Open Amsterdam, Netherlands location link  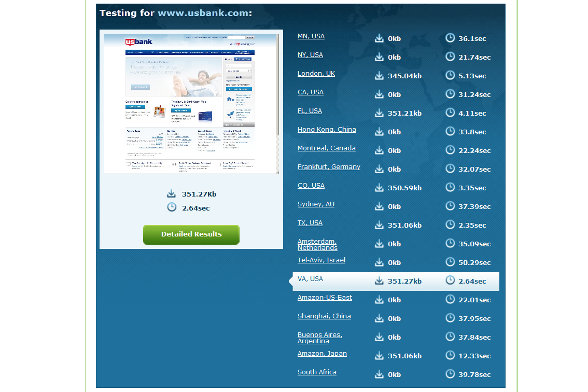tap(317, 245)
